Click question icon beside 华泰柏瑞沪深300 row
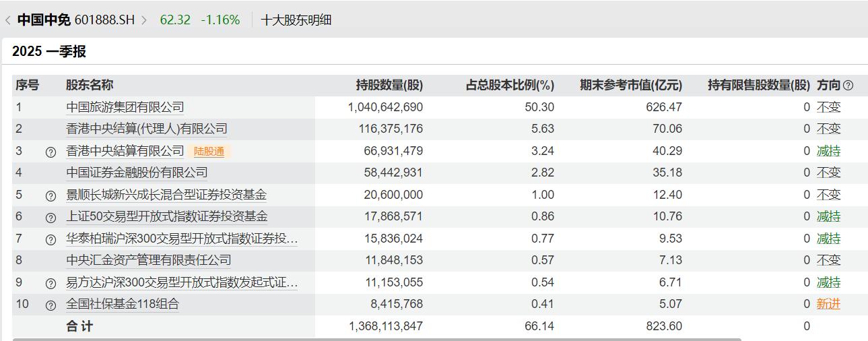 coord(51,239)
